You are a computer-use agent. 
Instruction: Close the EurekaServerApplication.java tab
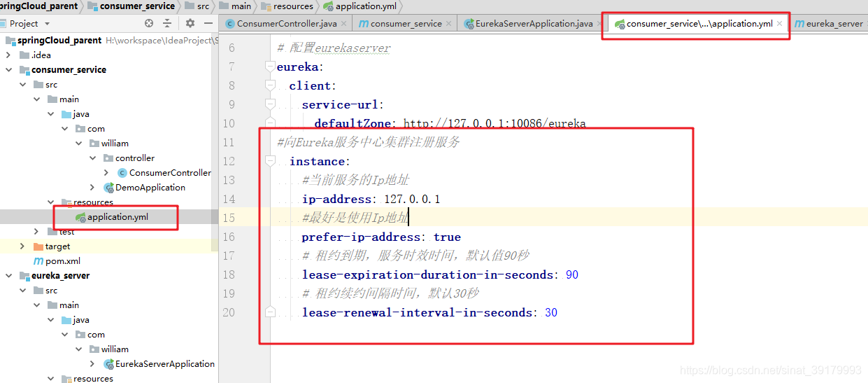pyautogui.click(x=599, y=24)
